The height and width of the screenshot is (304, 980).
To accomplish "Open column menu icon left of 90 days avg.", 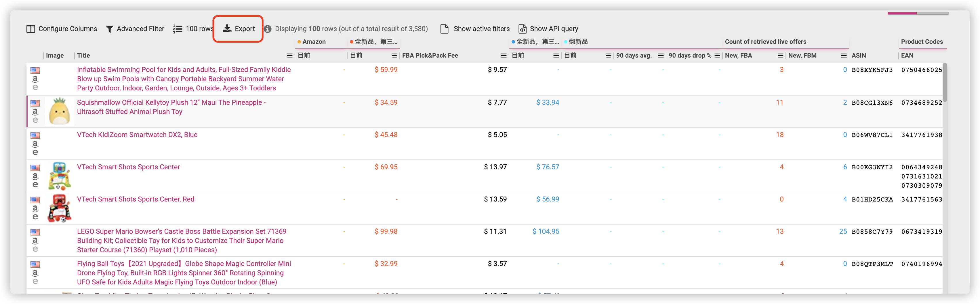I will point(608,56).
